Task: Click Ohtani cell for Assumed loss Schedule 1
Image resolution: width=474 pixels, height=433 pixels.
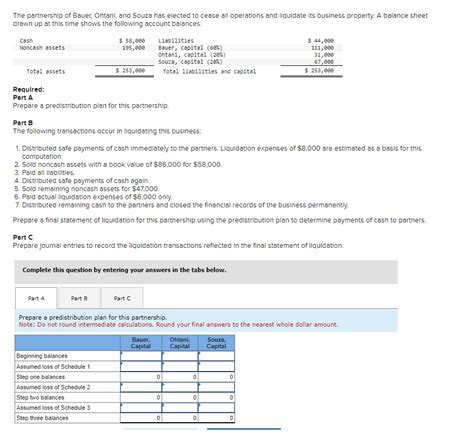Action: point(180,367)
